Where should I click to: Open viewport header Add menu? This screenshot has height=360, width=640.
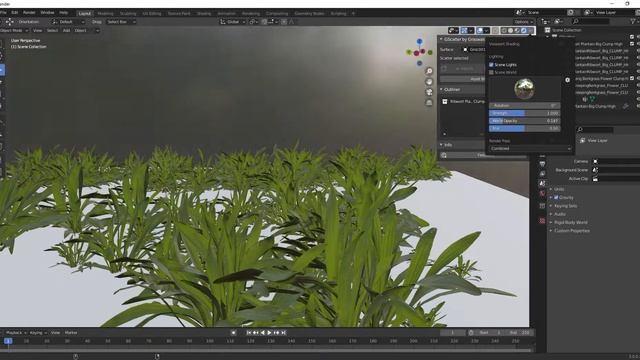coord(67,30)
